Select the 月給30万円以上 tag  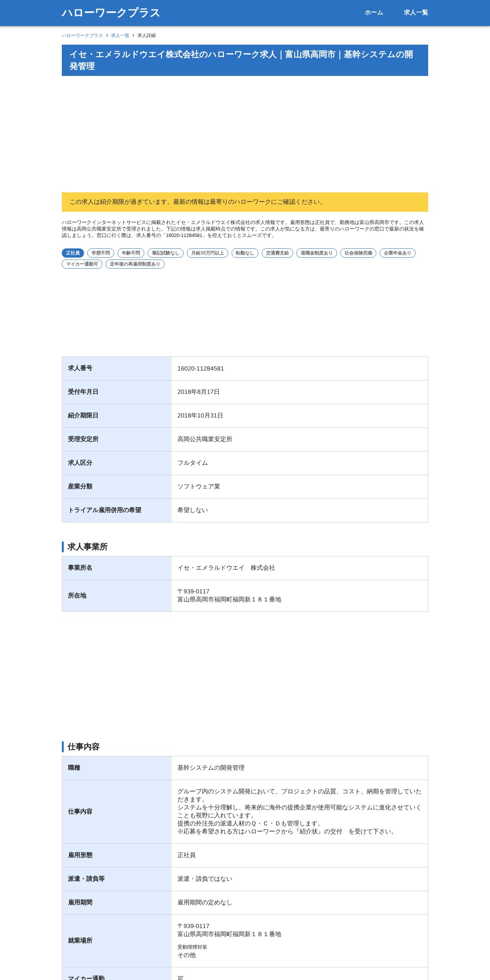[x=208, y=253]
